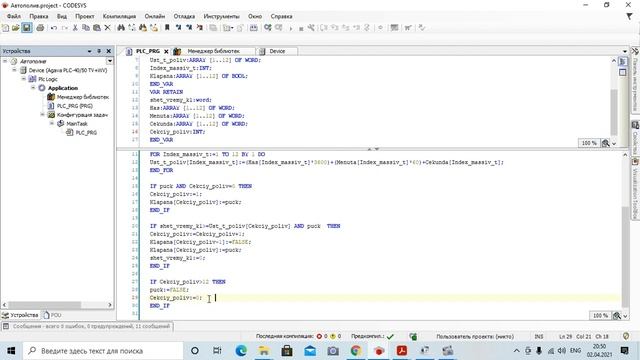Open the Файл menu

pos(14,16)
